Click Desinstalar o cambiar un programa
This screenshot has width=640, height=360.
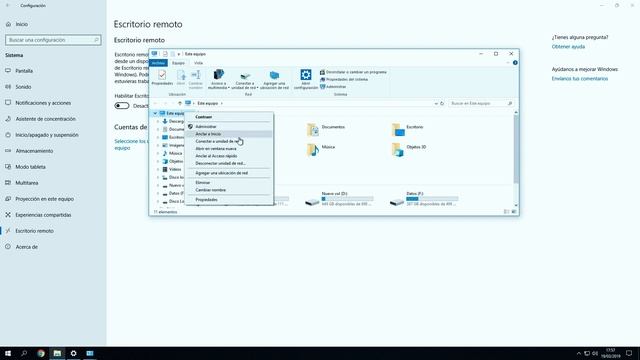(353, 72)
